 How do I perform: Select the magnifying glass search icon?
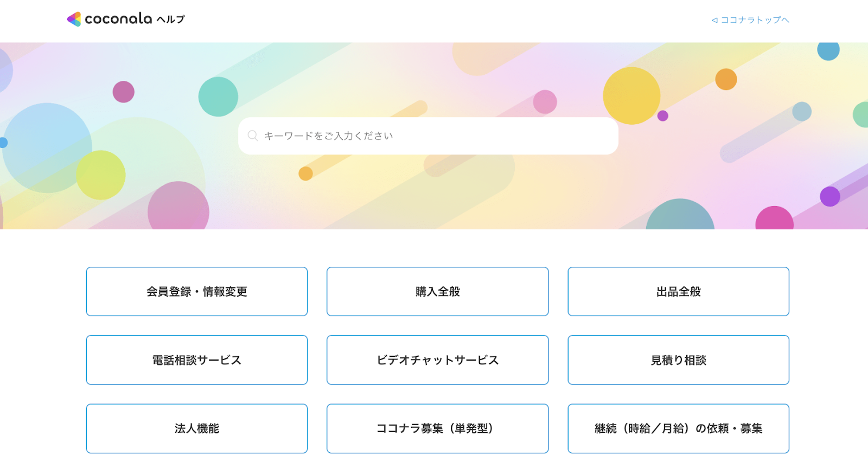253,136
